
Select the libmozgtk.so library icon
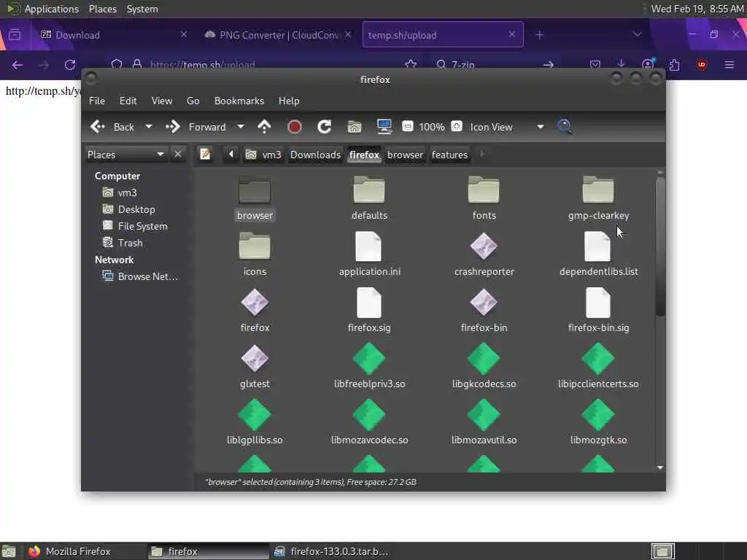click(598, 415)
